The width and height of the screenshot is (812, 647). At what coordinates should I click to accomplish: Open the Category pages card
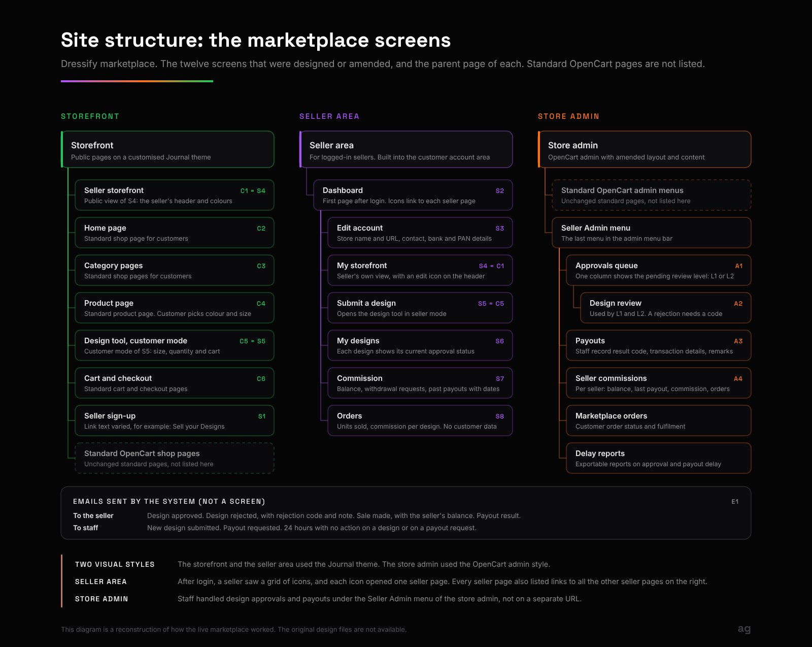point(175,270)
